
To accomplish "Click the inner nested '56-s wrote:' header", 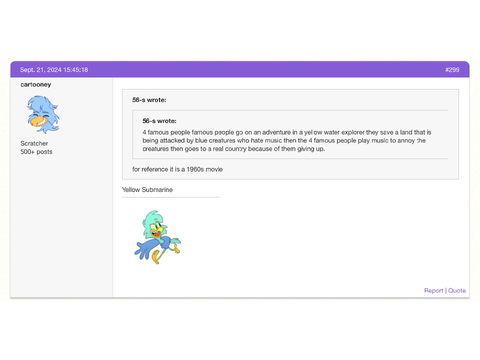I will [159, 121].
